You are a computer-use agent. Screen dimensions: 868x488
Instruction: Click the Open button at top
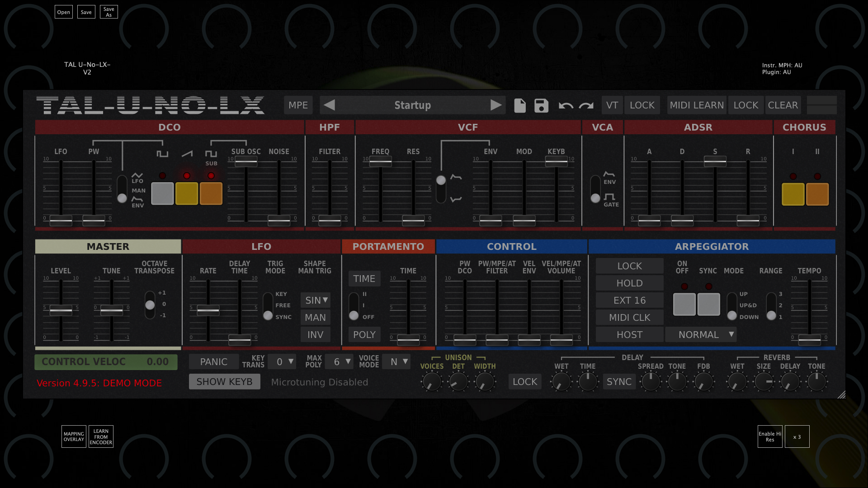pos(64,12)
